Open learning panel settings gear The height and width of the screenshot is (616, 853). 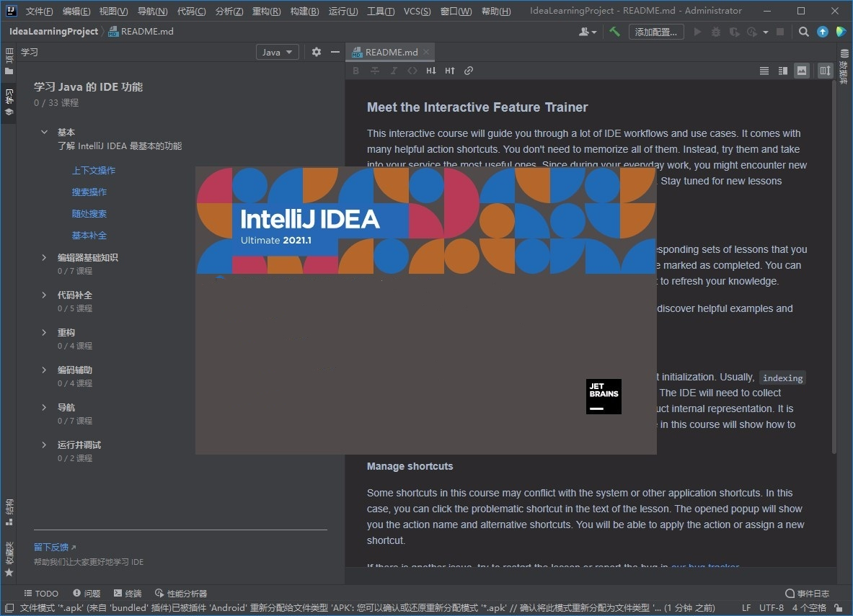pyautogui.click(x=317, y=52)
